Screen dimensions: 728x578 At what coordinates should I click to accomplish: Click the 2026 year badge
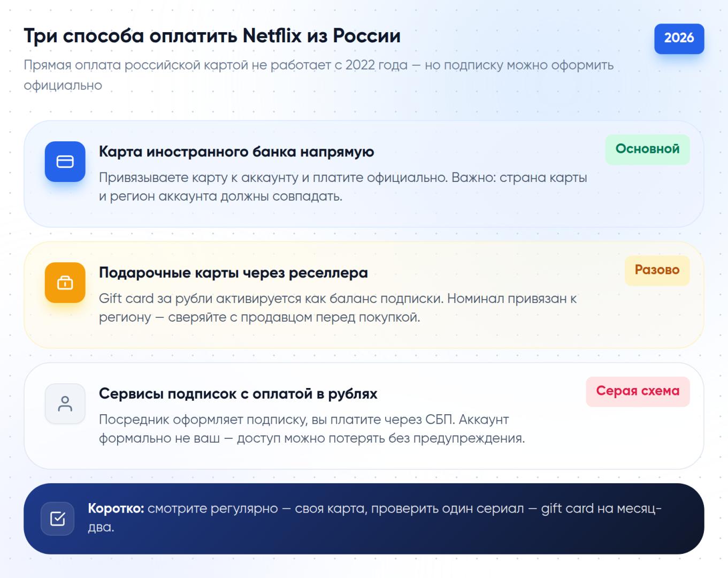(679, 38)
